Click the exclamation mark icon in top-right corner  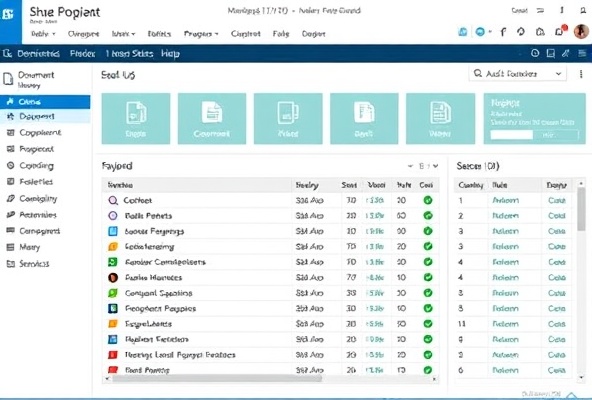[562, 11]
